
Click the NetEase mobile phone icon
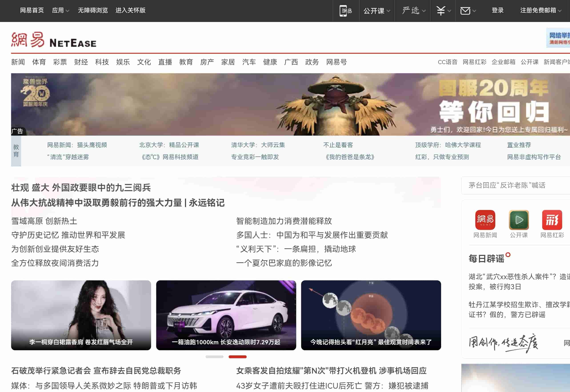pos(346,11)
